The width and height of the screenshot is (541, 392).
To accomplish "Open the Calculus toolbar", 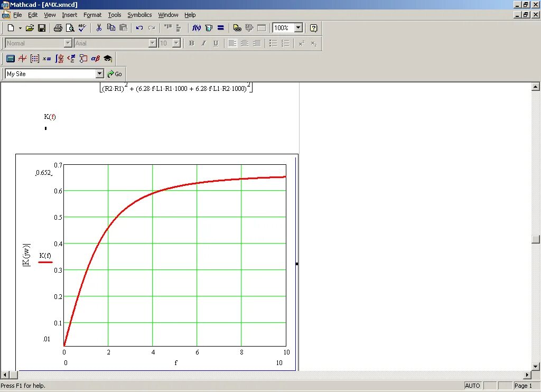I will (59, 58).
